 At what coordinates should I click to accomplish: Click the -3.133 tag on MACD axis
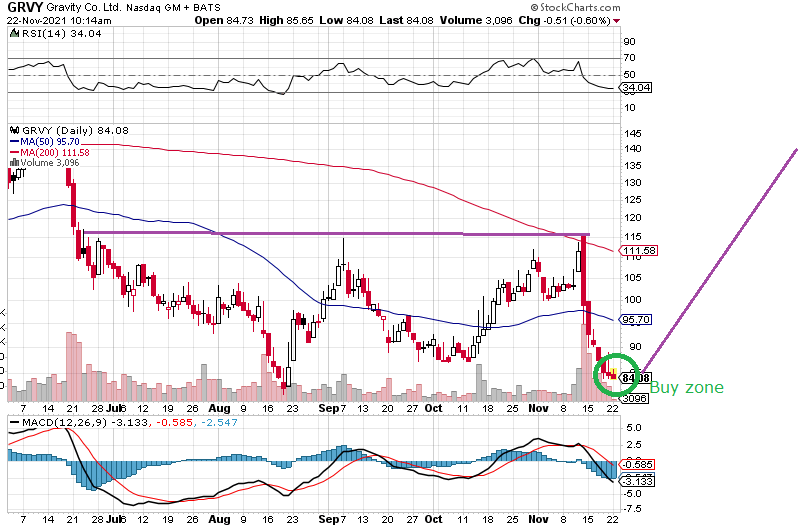(x=637, y=482)
